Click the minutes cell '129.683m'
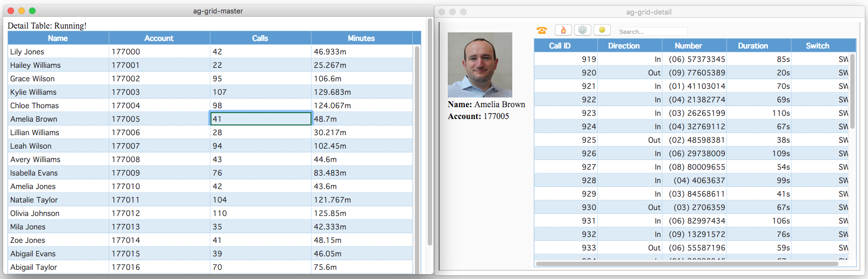The image size is (868, 279). (x=362, y=92)
